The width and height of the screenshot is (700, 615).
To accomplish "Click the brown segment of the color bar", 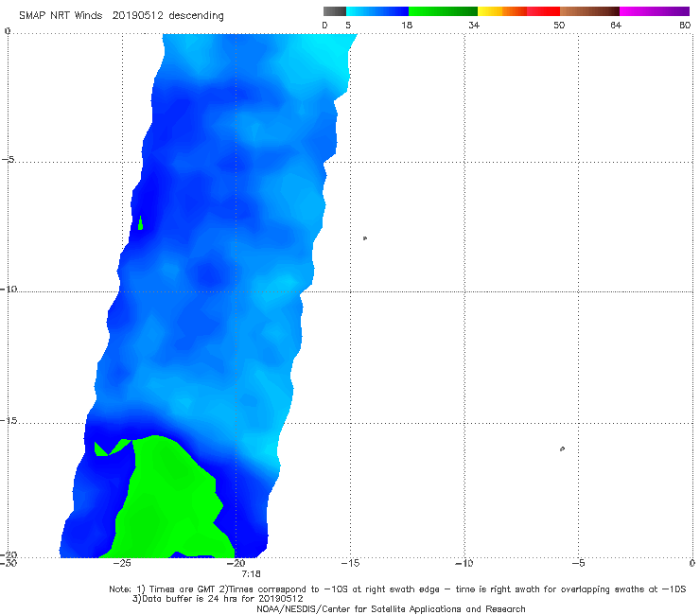I will pyautogui.click(x=589, y=11).
